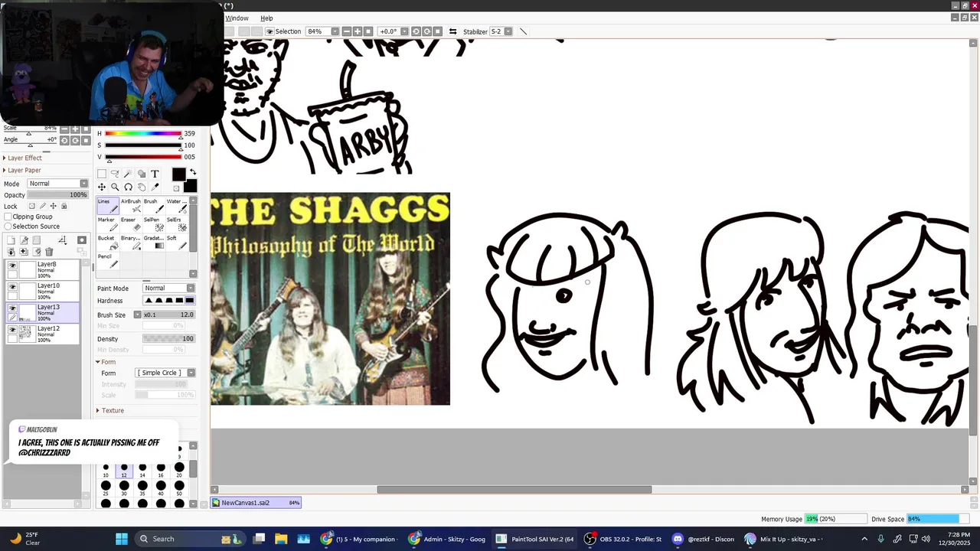980x551 pixels.
Task: Choose the Eraser tool
Action: (x=131, y=224)
